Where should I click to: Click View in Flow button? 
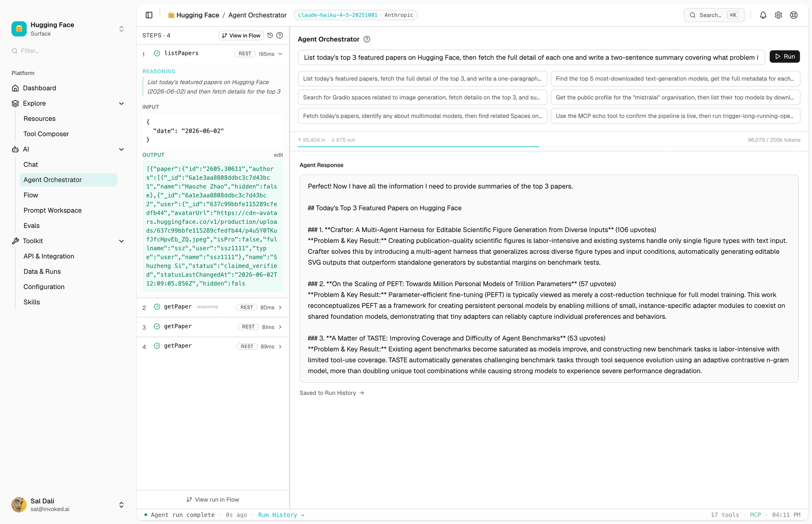coord(241,36)
